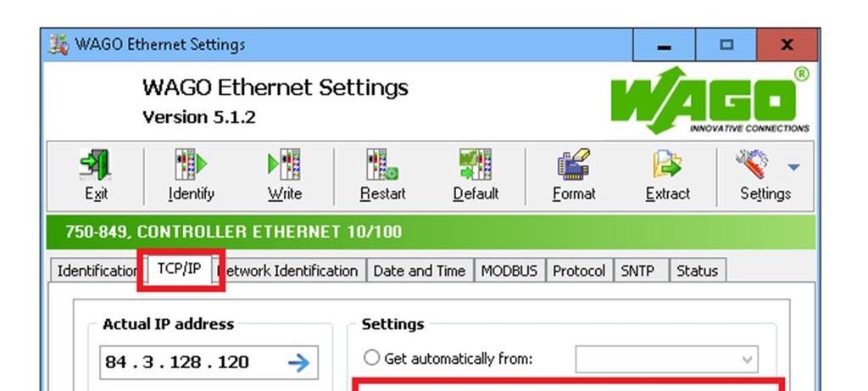Viewport: 868px width, 391px height.
Task: Click the Default reset icon
Action: [x=476, y=165]
